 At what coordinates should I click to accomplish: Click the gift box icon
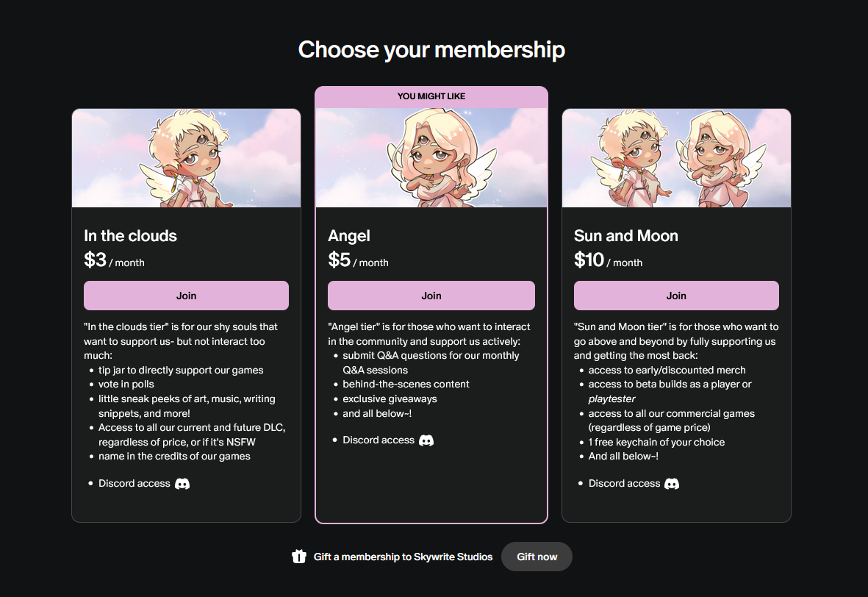(x=299, y=557)
